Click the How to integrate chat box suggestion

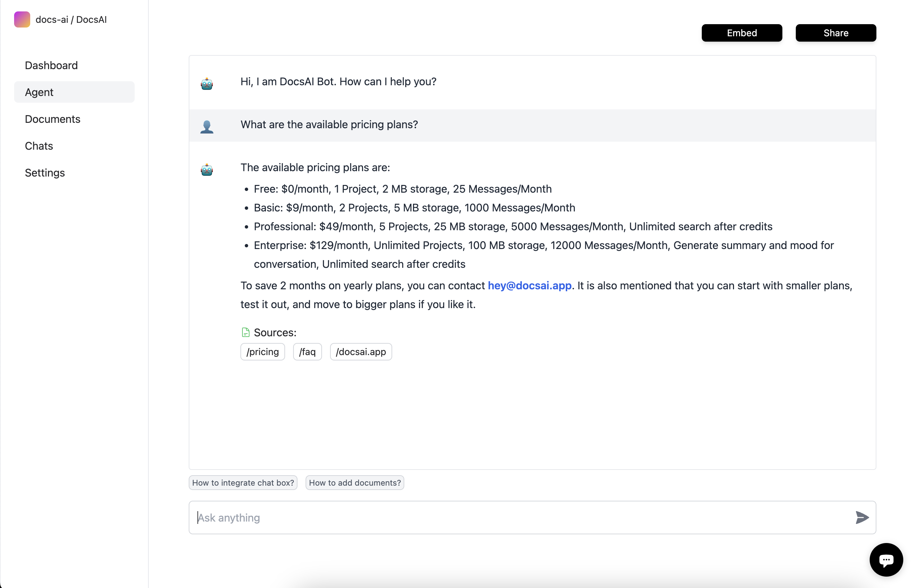point(242,482)
